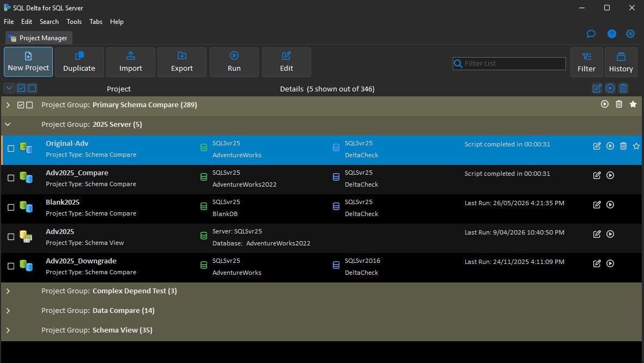Open the Import button
The image size is (644, 363).
point(131,62)
